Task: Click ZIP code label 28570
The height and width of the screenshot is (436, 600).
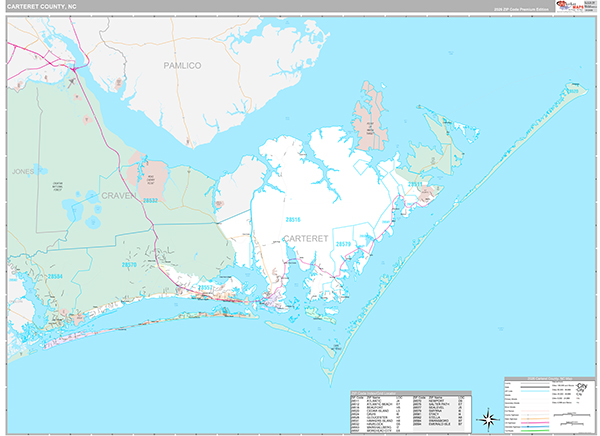Action: [x=129, y=265]
